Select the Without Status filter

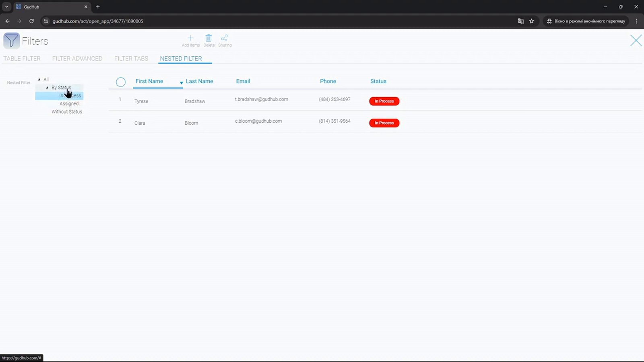pos(67,112)
